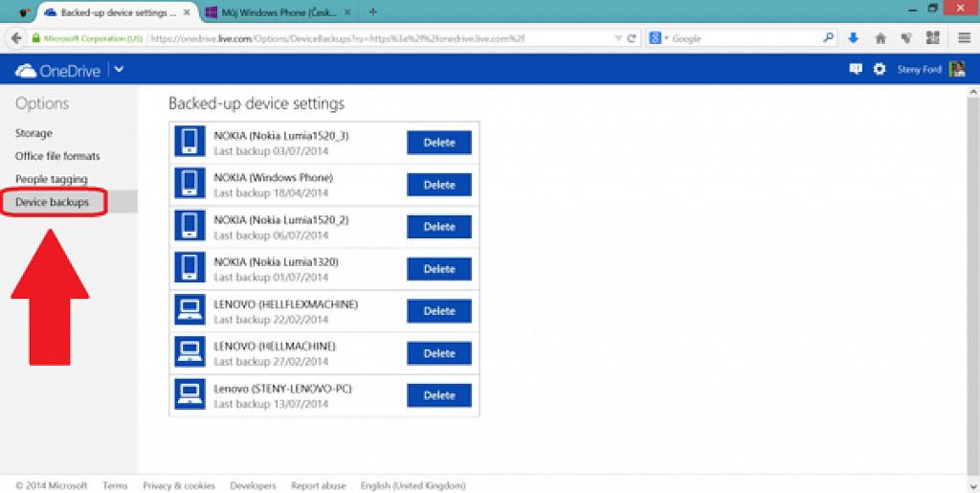Click phone icon for Nokia Lumia1520_3
Image resolution: width=980 pixels, height=493 pixels.
click(x=190, y=142)
